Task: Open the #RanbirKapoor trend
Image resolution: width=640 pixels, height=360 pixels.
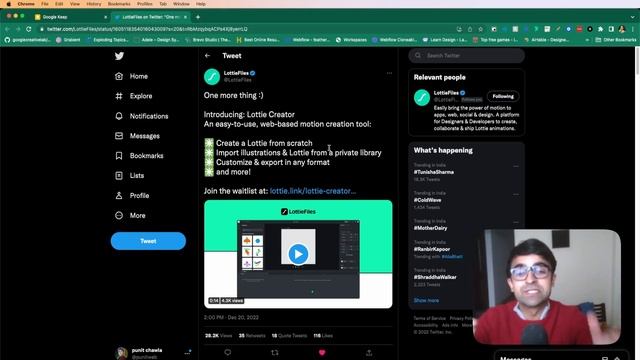Action: click(x=432, y=249)
